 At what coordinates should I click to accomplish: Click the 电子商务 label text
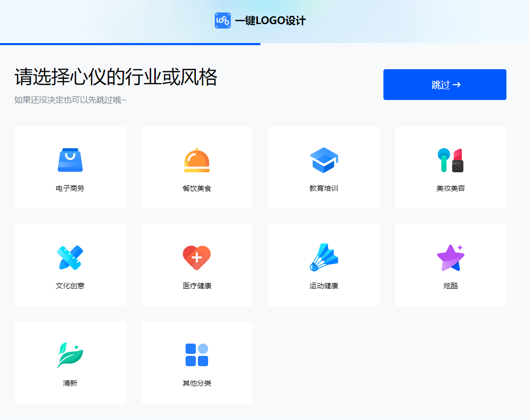(x=70, y=188)
